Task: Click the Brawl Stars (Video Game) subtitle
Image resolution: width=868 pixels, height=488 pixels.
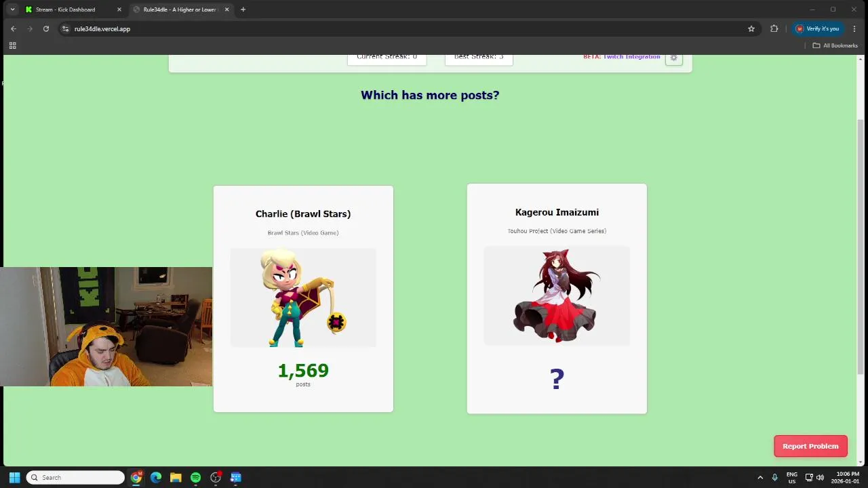Action: pyautogui.click(x=303, y=232)
